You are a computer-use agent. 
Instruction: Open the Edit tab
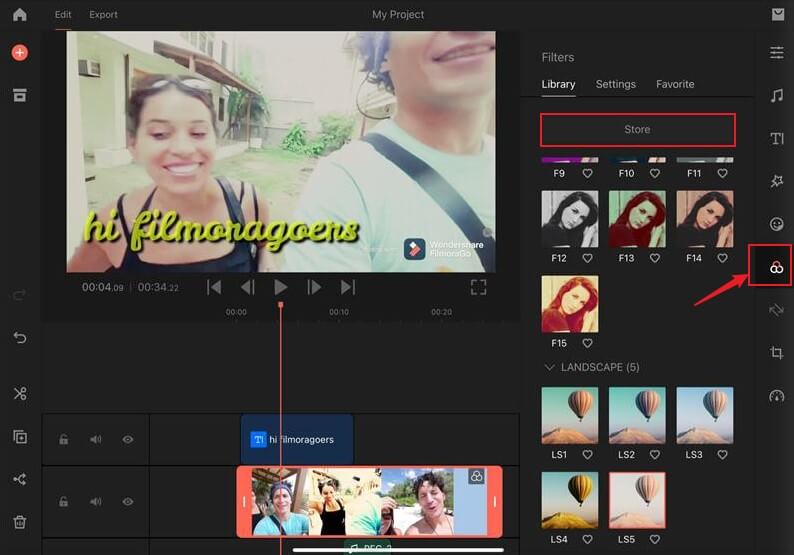pos(63,14)
